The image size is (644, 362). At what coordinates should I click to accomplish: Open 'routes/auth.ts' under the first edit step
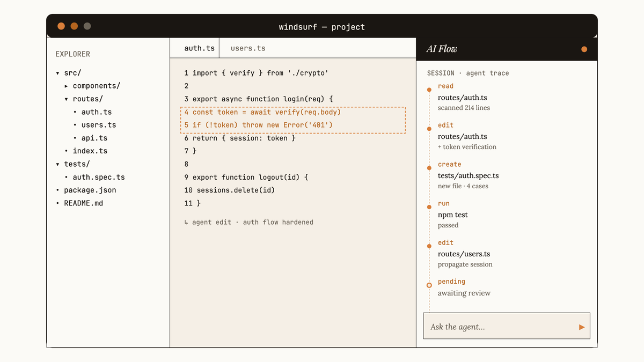463,137
